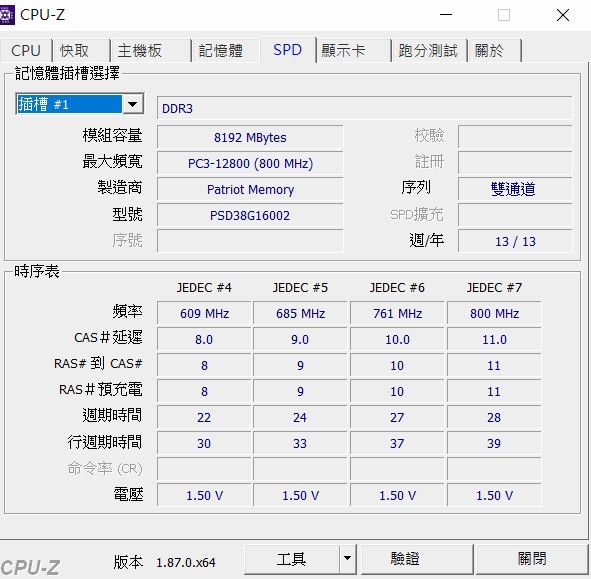591x579 pixels.
Task: Click the RAS# 到 CAS# row label
Action: click(x=98, y=363)
